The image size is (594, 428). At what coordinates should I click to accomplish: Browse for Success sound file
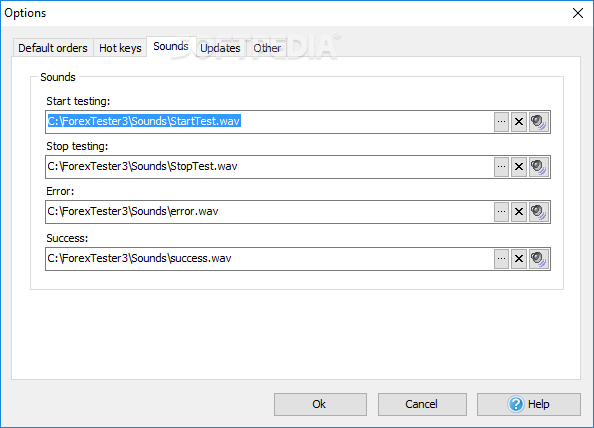pyautogui.click(x=501, y=259)
